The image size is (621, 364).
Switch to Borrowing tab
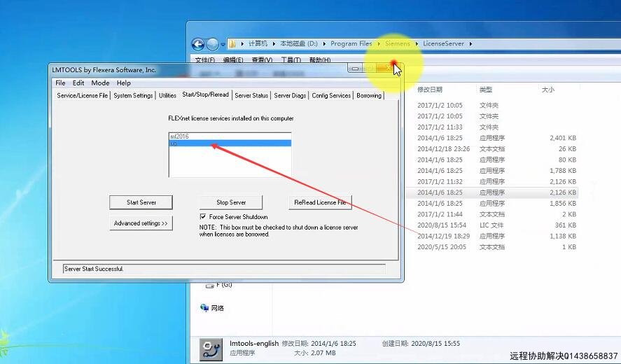tap(369, 95)
